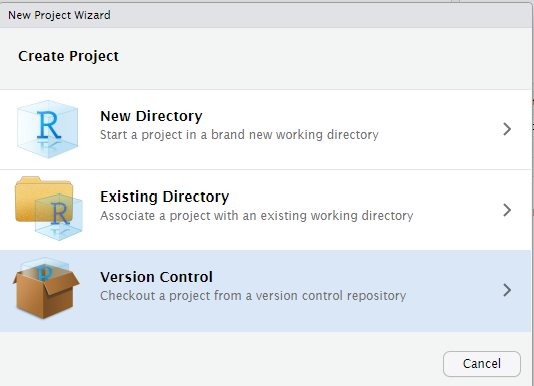Click the Create Project header text
Screen dimensions: 534x386
68,56
